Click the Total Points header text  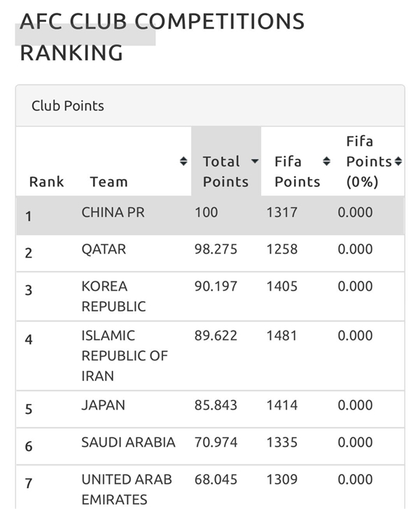[x=225, y=172]
